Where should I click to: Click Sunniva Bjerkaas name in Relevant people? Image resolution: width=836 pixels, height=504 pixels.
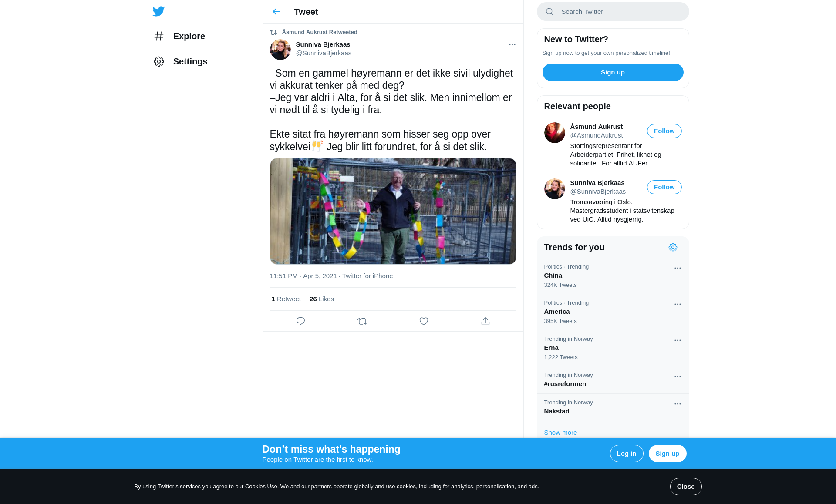tap(597, 183)
